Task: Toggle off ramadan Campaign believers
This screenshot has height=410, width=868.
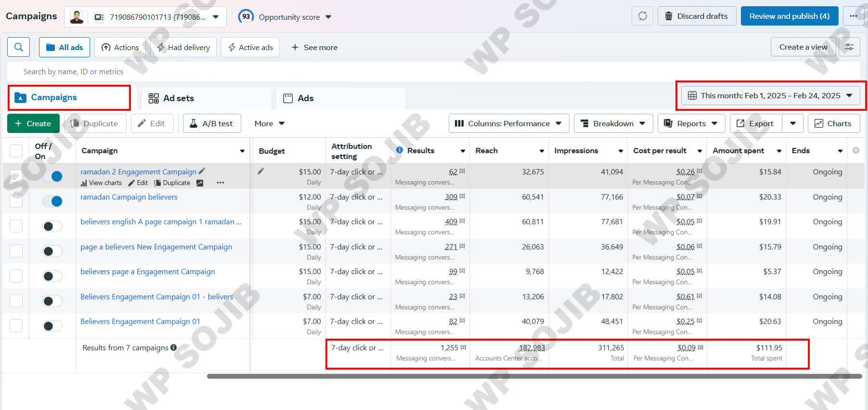Action: 52,201
